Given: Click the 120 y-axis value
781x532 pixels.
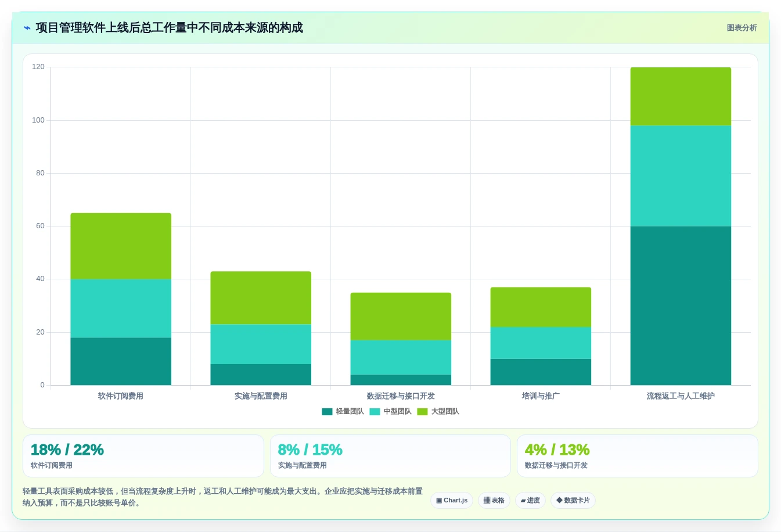Looking at the screenshot, I should pyautogui.click(x=38, y=67).
